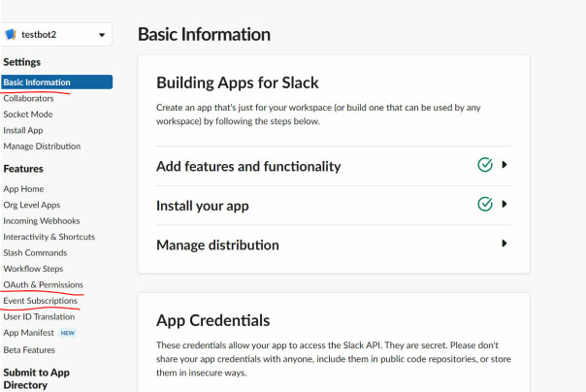Open the testbot2 app selector dropdown
Screen dimensions: 586x392
point(56,34)
